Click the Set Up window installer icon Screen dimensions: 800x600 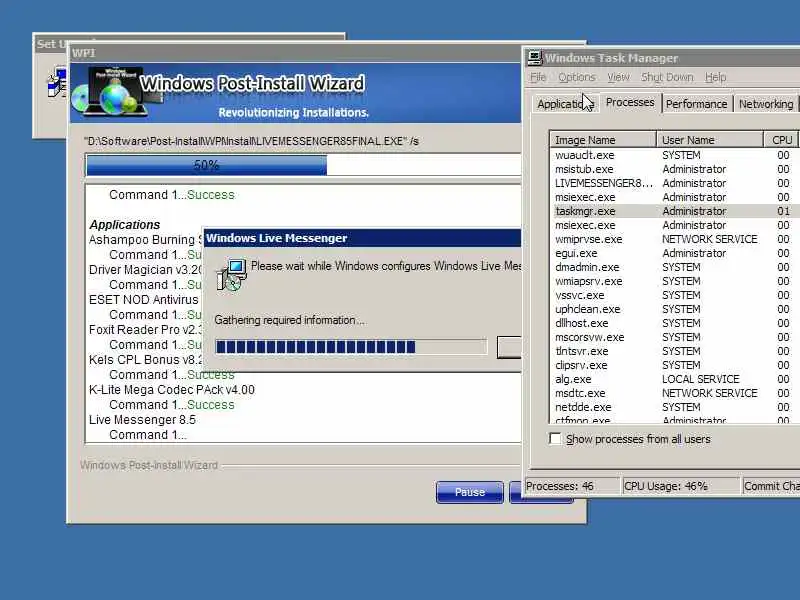(x=57, y=83)
